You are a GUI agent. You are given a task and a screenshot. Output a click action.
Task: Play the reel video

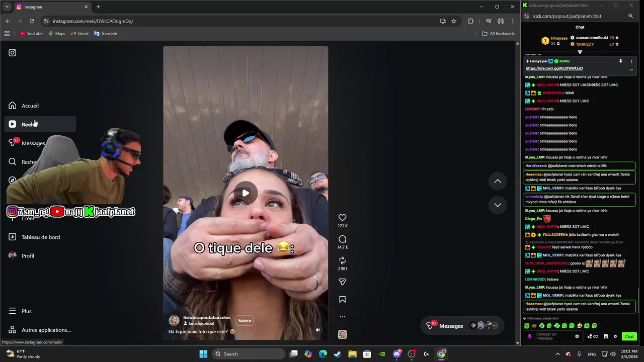pos(246,193)
